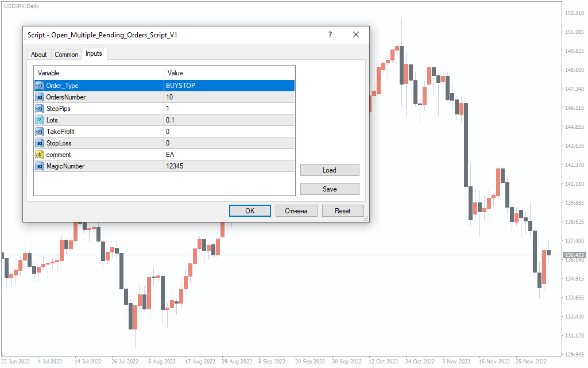The image size is (588, 368).
Task: Open the BUYSTOP Order_Type value dropdown
Action: pos(229,86)
